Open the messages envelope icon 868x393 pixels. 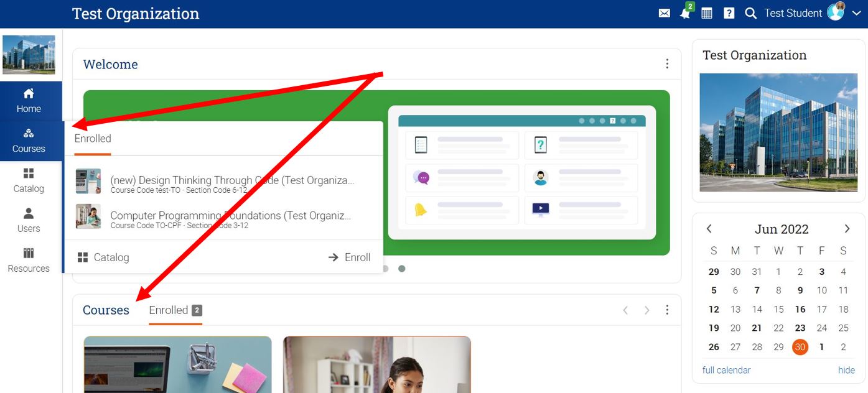[x=664, y=13]
